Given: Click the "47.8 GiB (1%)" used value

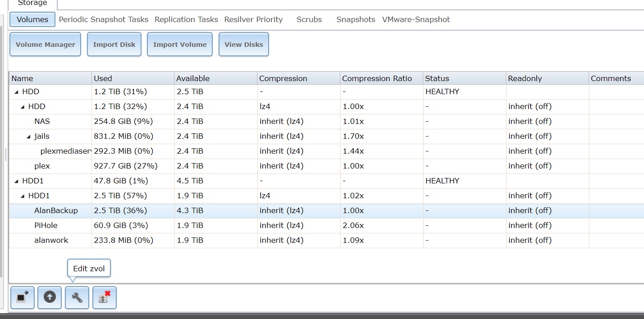Looking at the screenshot, I should point(121,181).
